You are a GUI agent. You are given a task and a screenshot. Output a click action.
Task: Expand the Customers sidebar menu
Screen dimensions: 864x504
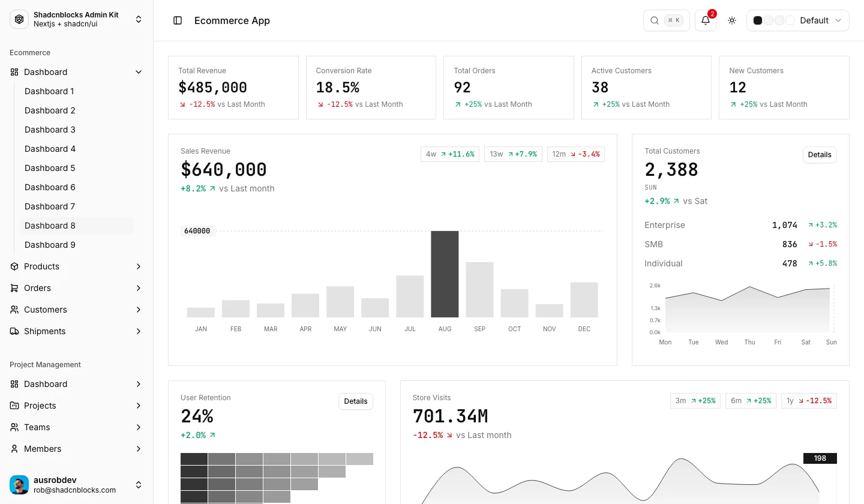(x=77, y=310)
